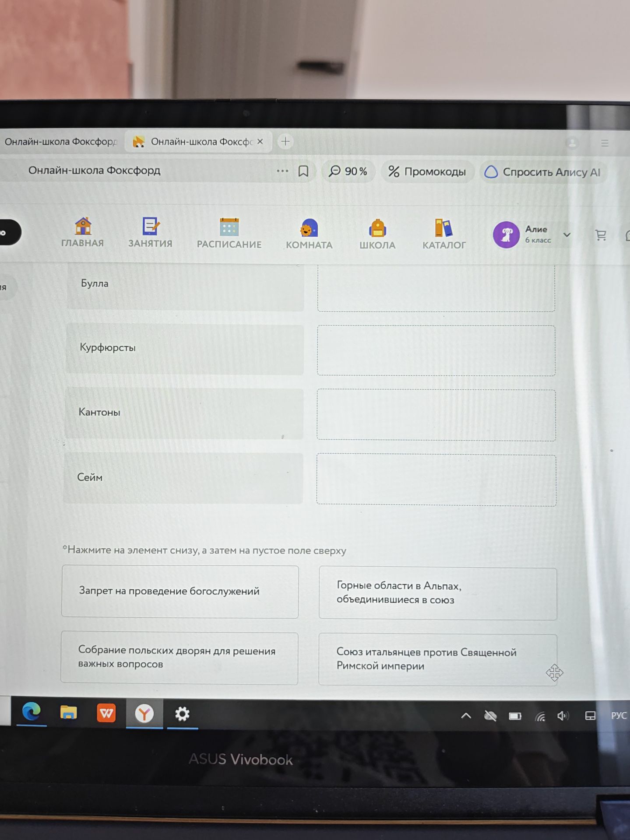Click Спросить Алису AI button
Screen dimensions: 630x840
click(x=543, y=172)
